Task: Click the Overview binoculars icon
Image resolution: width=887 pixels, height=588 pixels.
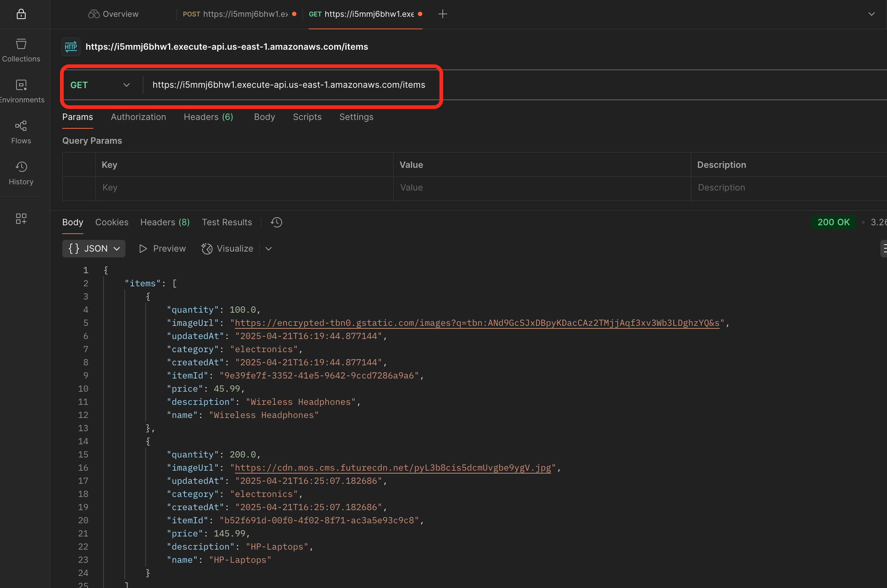Action: click(x=93, y=14)
